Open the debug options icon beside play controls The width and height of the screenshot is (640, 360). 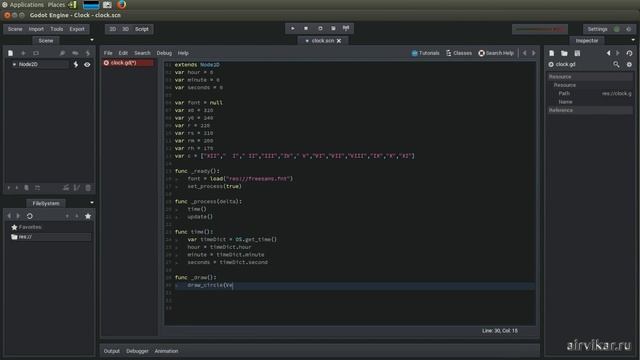[x=346, y=29]
